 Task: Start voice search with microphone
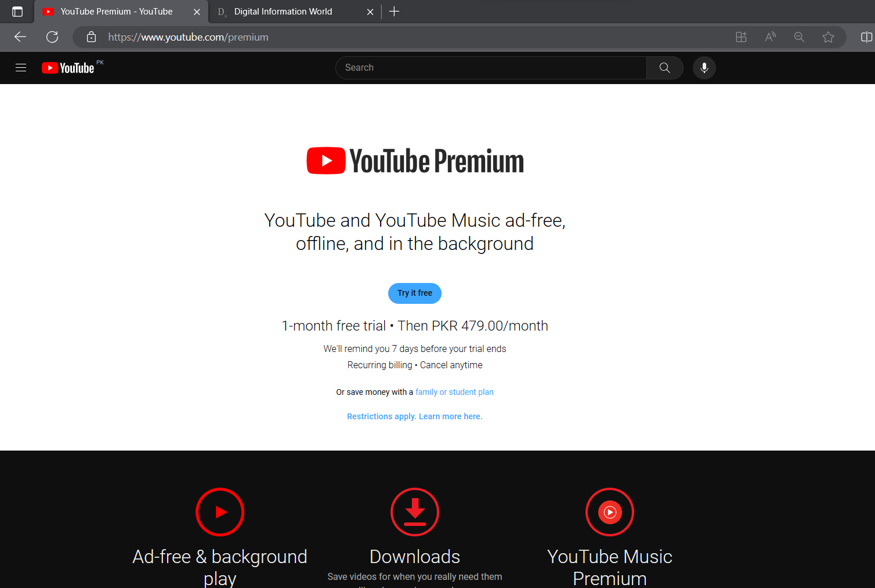point(704,68)
